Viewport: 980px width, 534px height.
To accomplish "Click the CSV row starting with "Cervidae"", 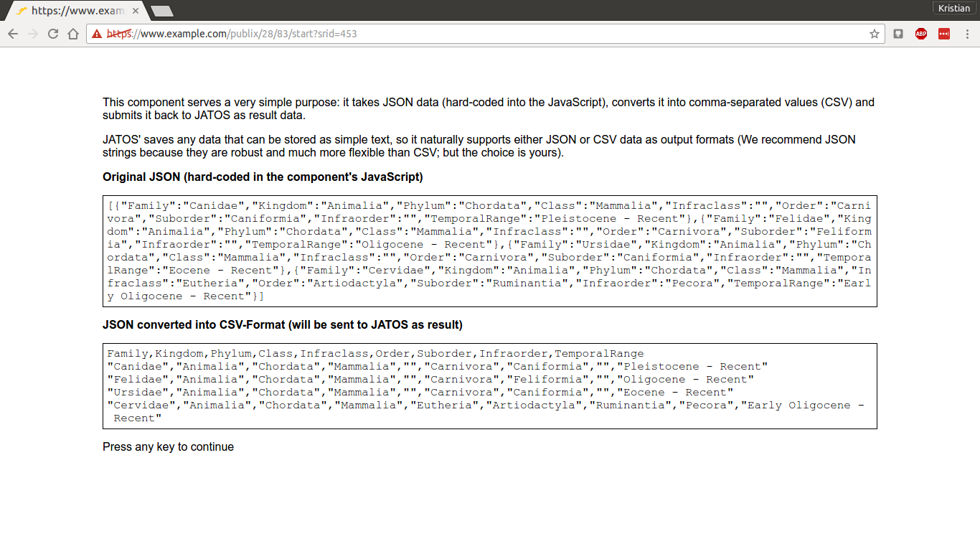I will 486,411.
